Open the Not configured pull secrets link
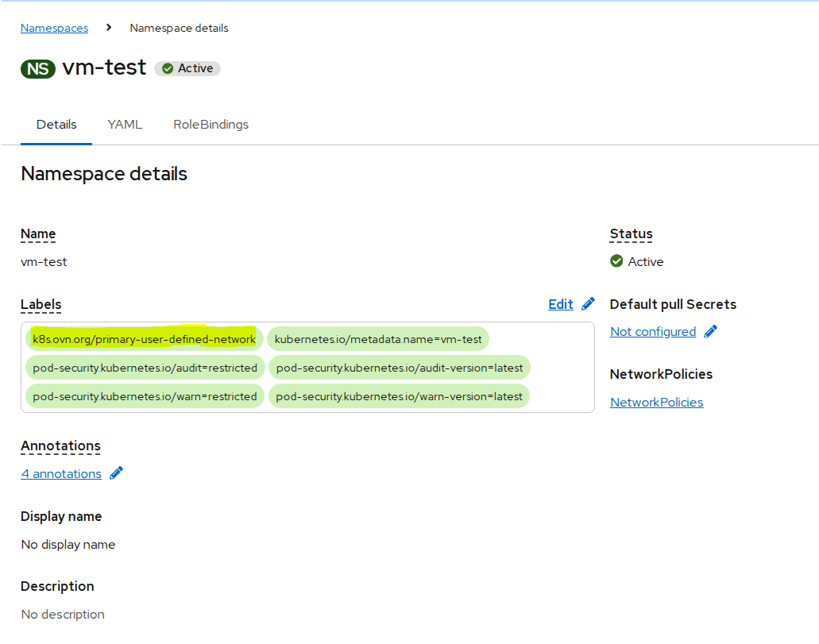This screenshot has width=819, height=644. click(x=652, y=332)
